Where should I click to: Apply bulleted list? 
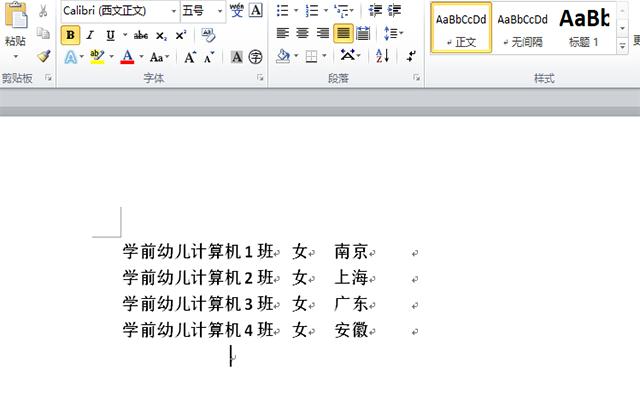coord(282,10)
